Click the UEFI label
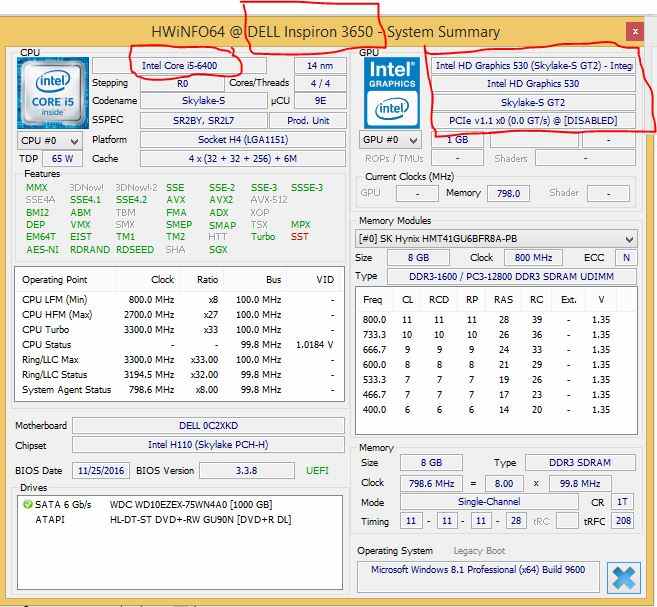This screenshot has height=607, width=657. [x=316, y=470]
